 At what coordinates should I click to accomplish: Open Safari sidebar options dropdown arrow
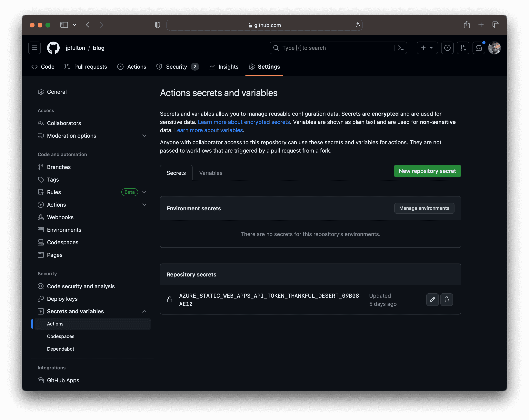(x=74, y=25)
